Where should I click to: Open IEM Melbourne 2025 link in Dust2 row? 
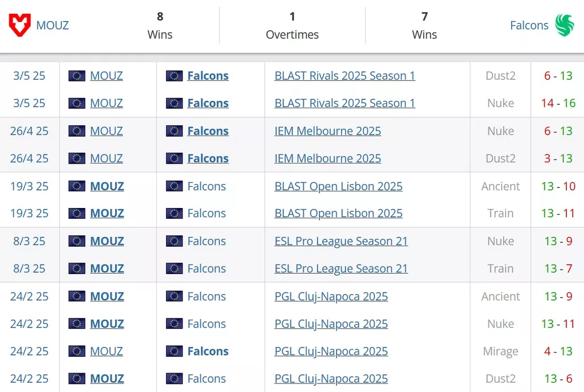coord(328,158)
